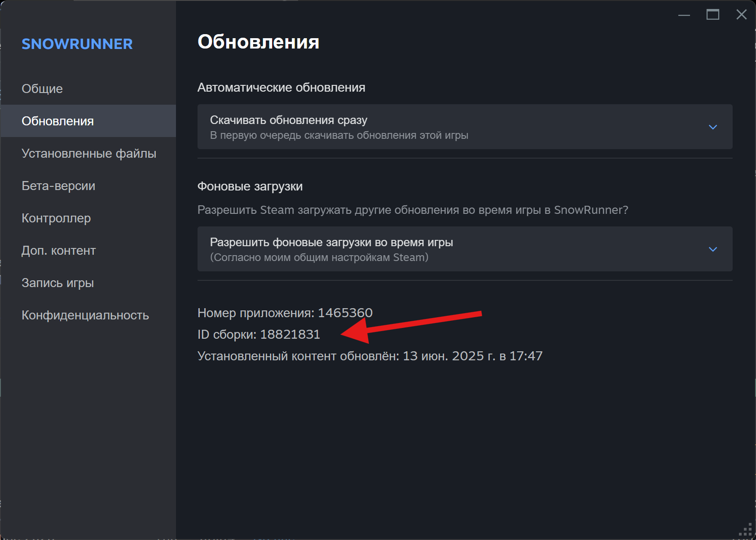Go to Конфиденциальность section
The width and height of the screenshot is (756, 540).
click(x=88, y=315)
